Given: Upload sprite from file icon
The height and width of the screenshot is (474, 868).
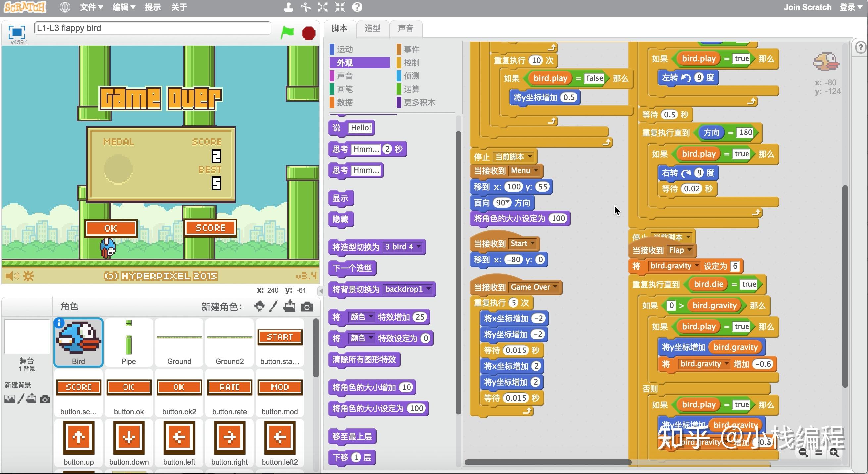Looking at the screenshot, I should click(289, 306).
